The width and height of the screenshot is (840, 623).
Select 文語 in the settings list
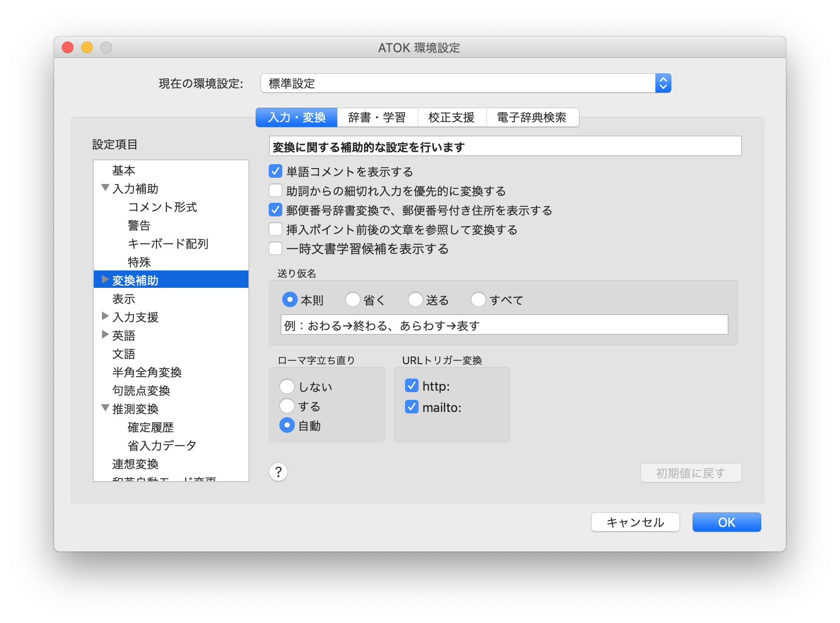pos(171,354)
